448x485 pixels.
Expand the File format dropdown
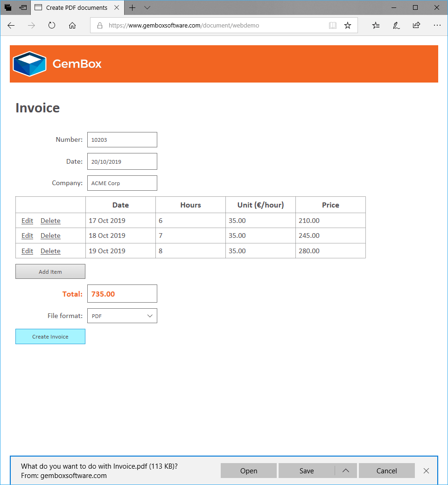click(122, 316)
